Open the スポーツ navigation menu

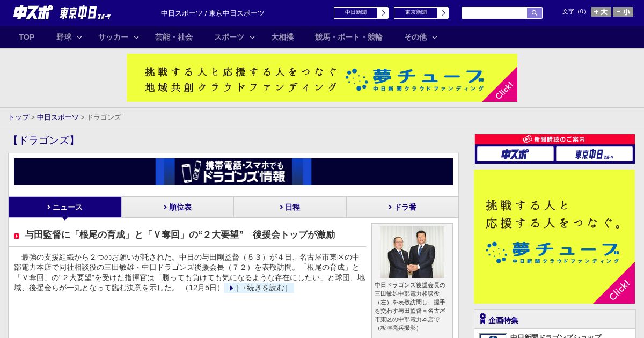(x=229, y=37)
